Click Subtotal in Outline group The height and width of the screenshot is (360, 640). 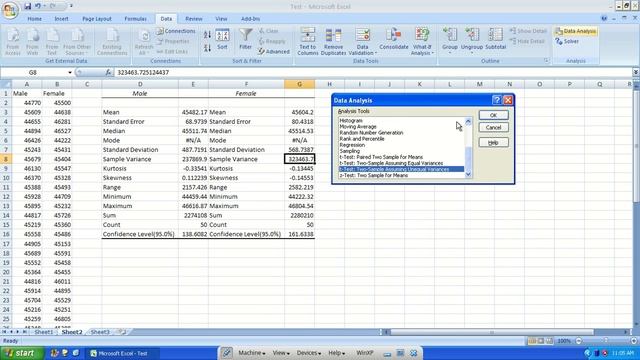(496, 40)
